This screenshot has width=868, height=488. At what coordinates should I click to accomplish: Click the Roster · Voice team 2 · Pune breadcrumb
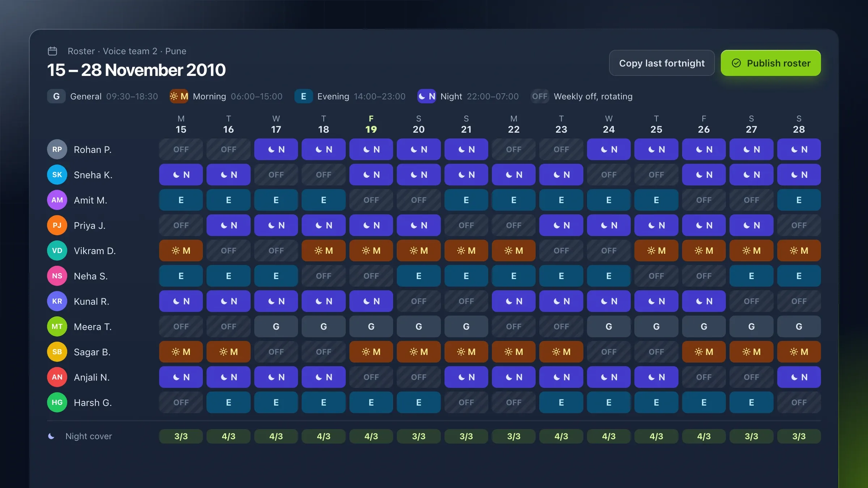[127, 51]
